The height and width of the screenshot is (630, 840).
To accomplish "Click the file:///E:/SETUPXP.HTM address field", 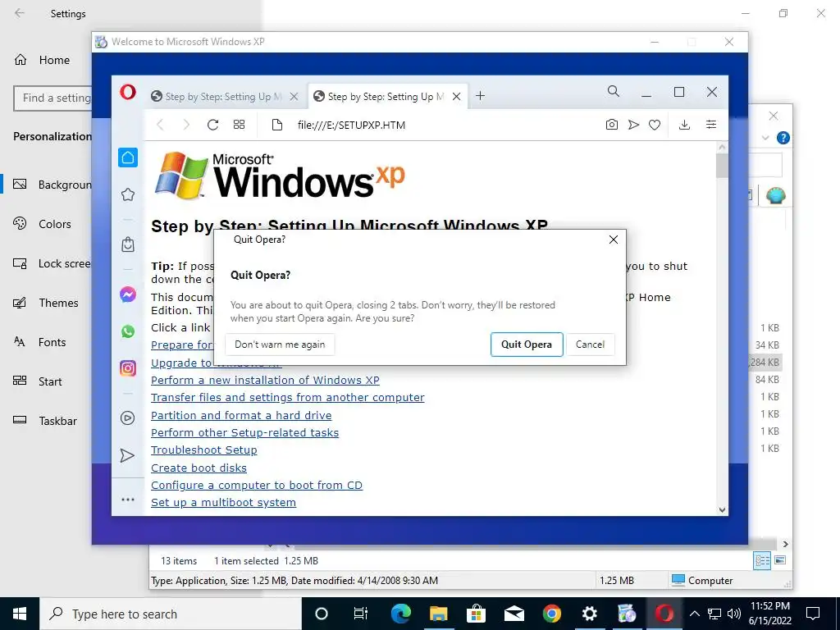I will click(351, 125).
